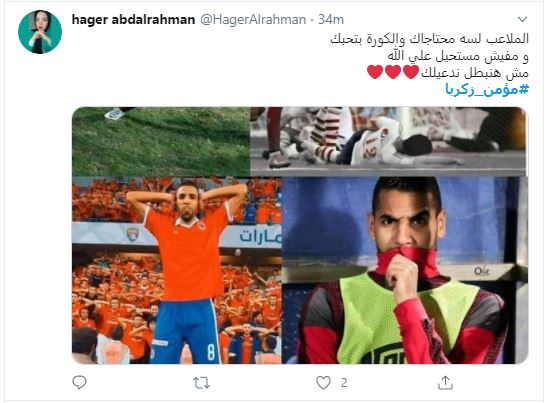View the grass field photo thumbnail

click(x=161, y=142)
